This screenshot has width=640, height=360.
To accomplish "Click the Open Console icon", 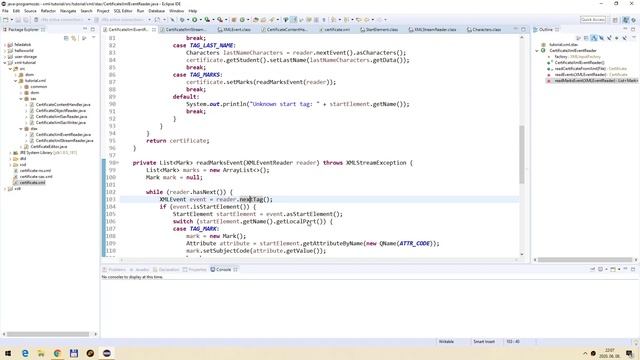I will click(x=613, y=269).
